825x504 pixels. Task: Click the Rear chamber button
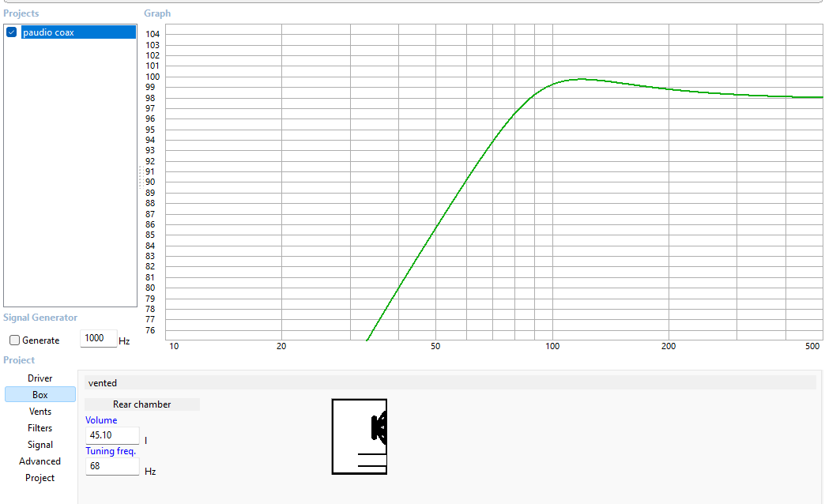[x=142, y=404]
